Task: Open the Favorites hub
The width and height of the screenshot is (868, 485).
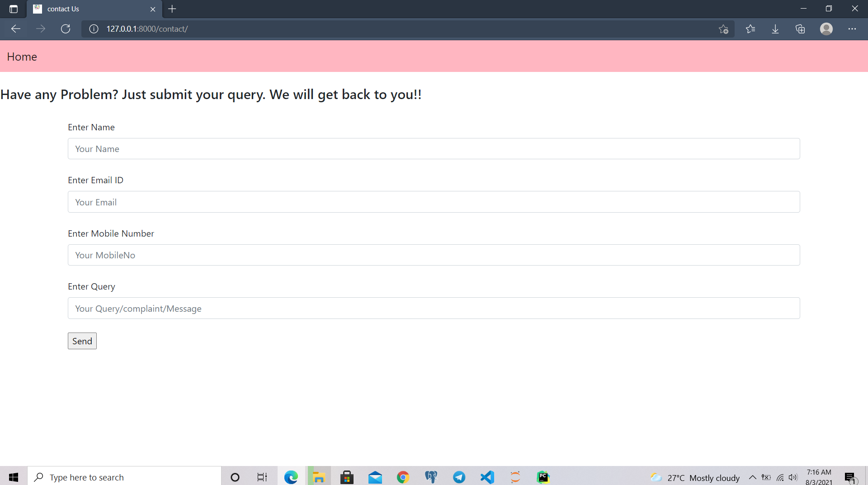Action: 750,29
